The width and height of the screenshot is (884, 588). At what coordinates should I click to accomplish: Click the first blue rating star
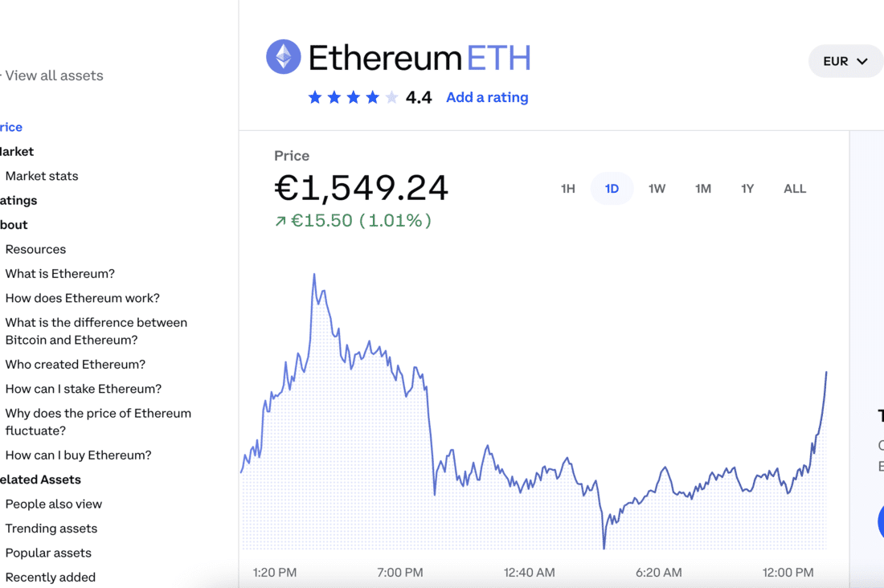pyautogui.click(x=315, y=97)
